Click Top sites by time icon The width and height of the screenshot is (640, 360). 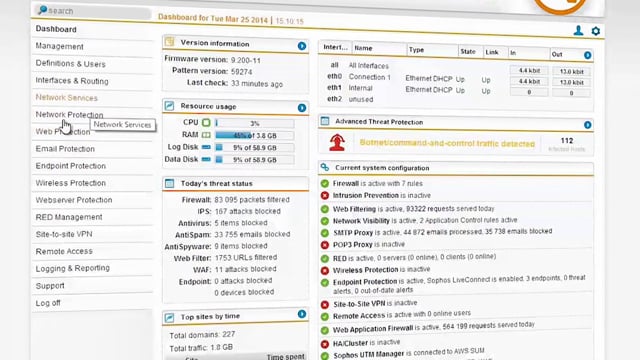click(x=169, y=317)
